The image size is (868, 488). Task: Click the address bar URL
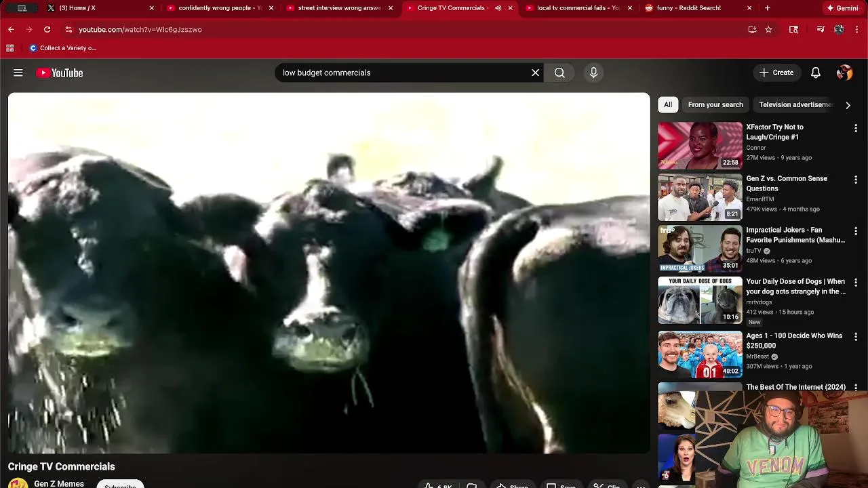pyautogui.click(x=140, y=29)
